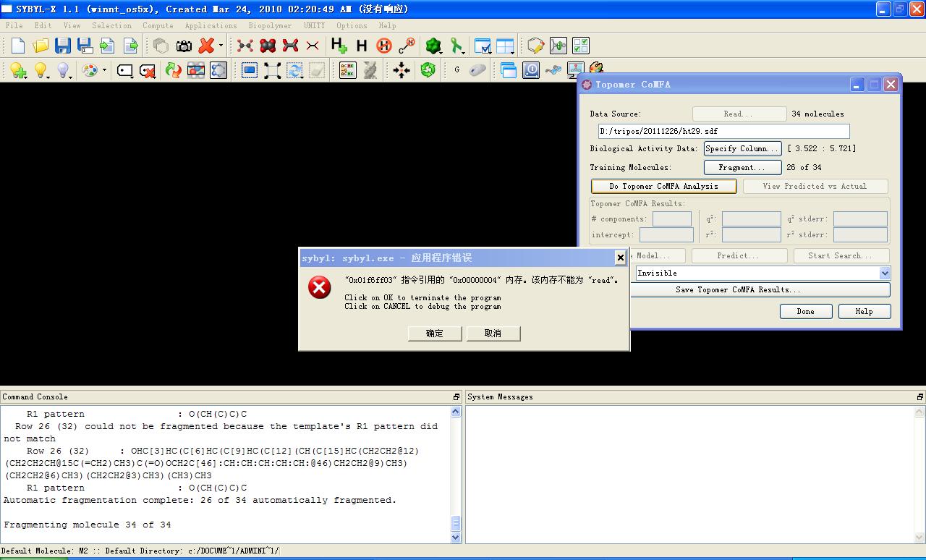Viewport: 926px width, 560px height.
Task: Click the yellow lightbulb icon
Action: pos(41,70)
